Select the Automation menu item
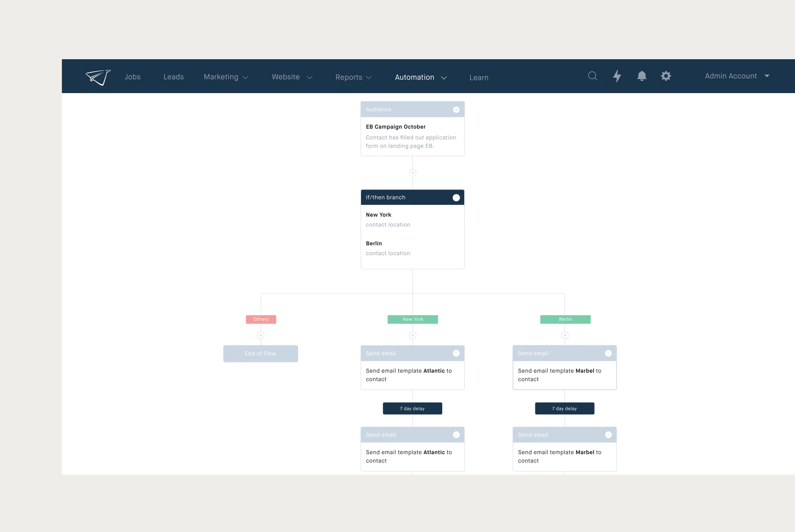This screenshot has width=795, height=532. (420, 77)
